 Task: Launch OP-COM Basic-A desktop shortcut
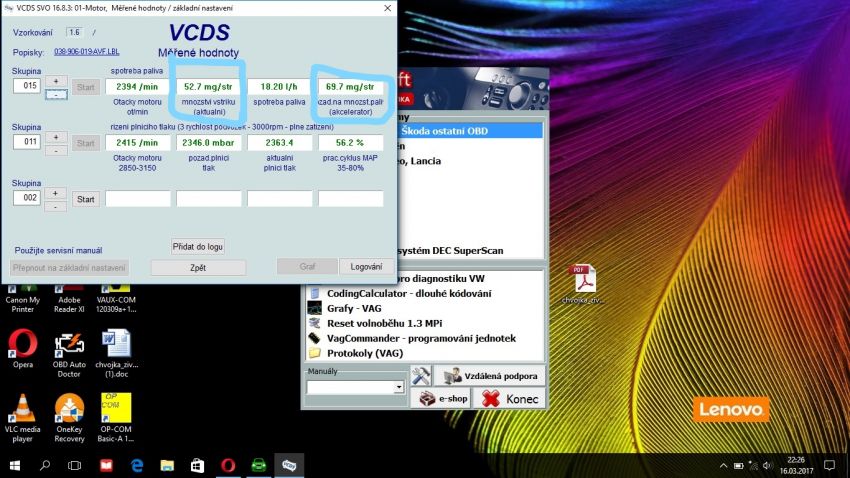pos(115,418)
